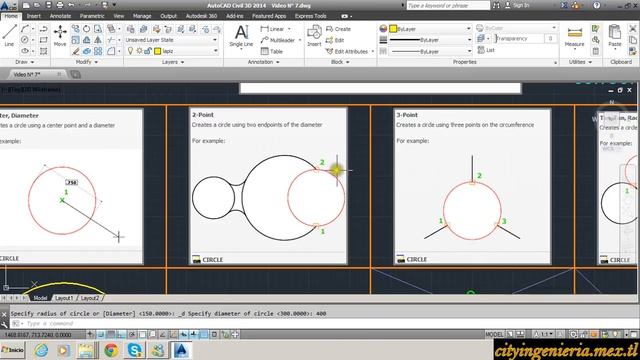The height and width of the screenshot is (360, 640).
Task: Toggle lock icon for lapiz layer
Action: [148, 51]
